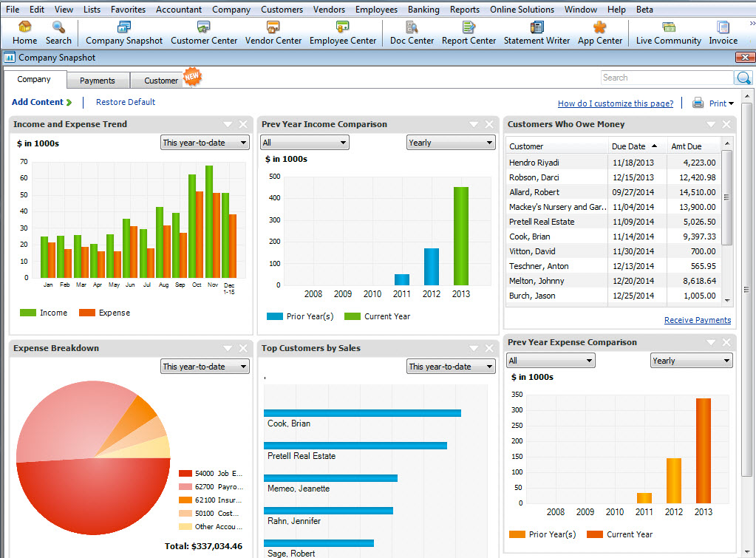Image resolution: width=756 pixels, height=558 pixels.
Task: Expand the Income and Expense Trend date dropdown
Action: [205, 143]
